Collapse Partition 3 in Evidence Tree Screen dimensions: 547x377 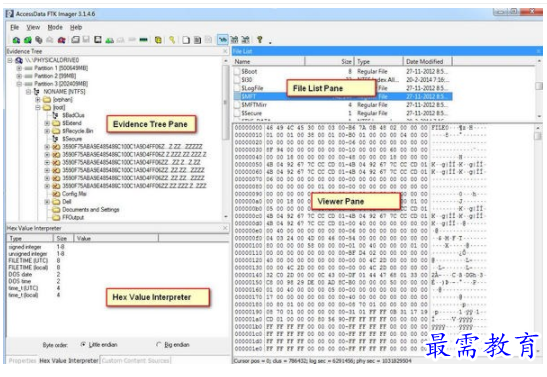(x=19, y=84)
